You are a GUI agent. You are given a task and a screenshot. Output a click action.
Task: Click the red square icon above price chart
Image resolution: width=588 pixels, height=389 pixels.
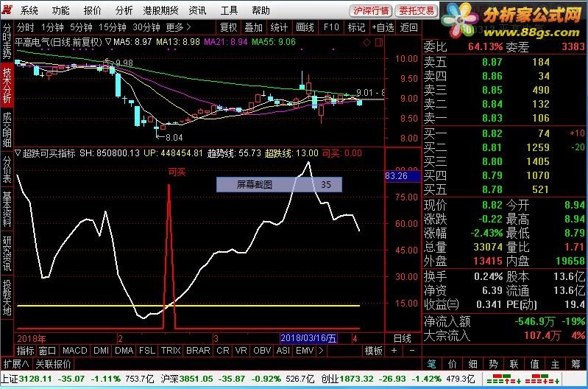(379, 43)
